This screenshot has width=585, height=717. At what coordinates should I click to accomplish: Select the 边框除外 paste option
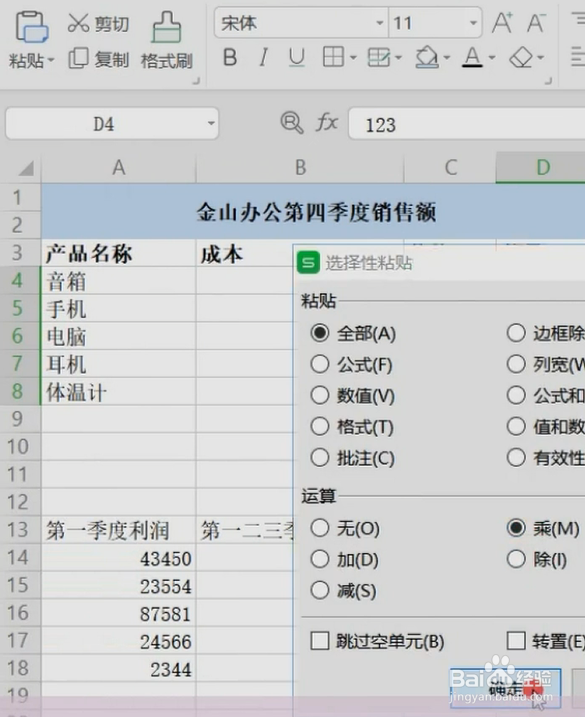click(x=516, y=333)
